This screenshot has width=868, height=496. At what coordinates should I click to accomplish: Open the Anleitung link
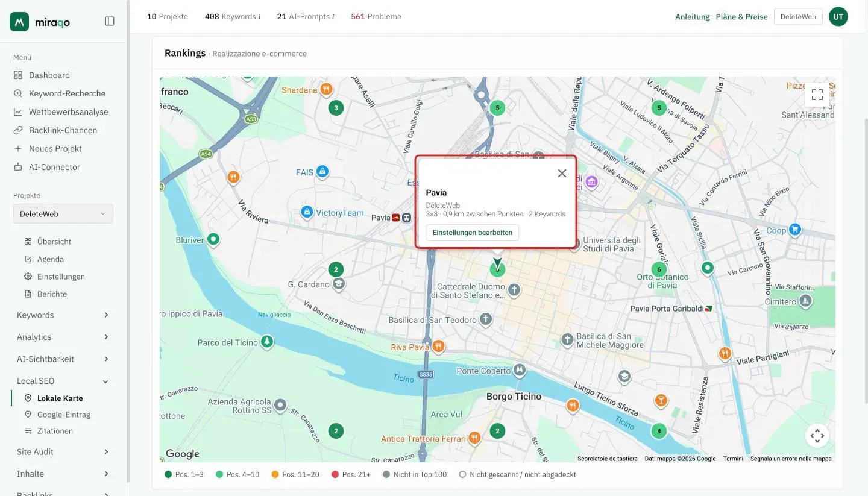(693, 17)
